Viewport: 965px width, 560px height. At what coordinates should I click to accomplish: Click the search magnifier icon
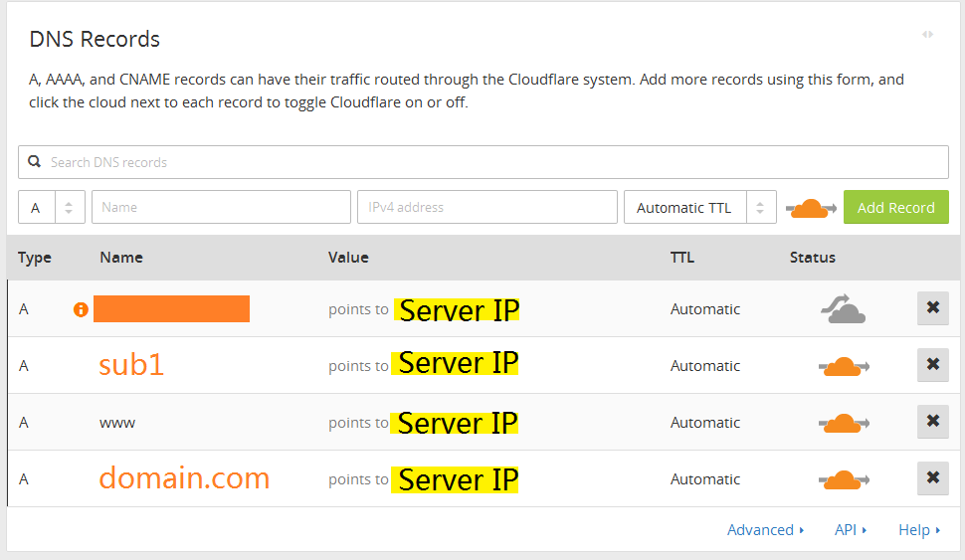(35, 162)
